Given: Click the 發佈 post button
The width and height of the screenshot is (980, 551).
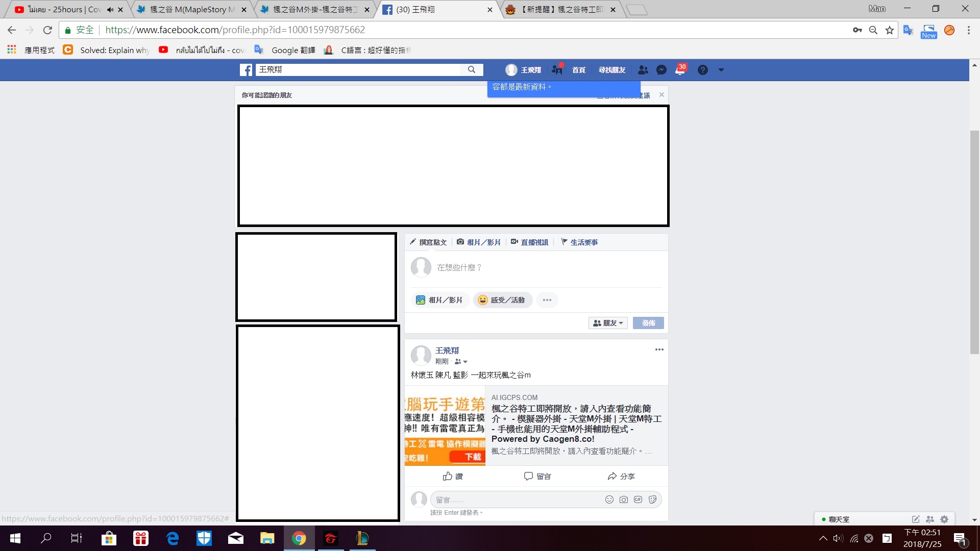Looking at the screenshot, I should pyautogui.click(x=648, y=323).
